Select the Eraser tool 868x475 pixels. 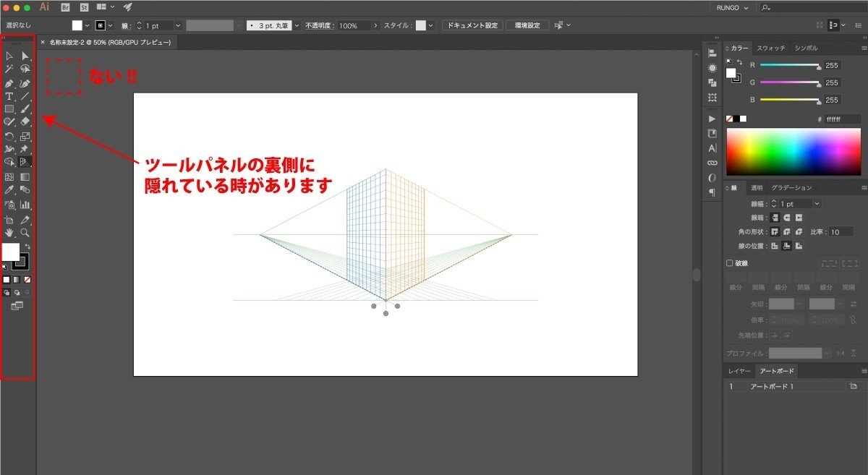pyautogui.click(x=25, y=121)
